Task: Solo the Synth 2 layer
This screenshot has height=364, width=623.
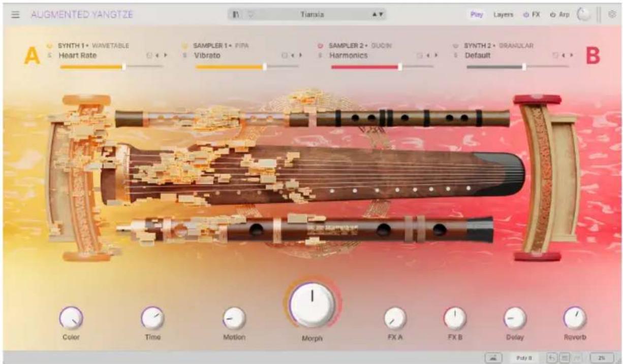Action: tap(455, 55)
